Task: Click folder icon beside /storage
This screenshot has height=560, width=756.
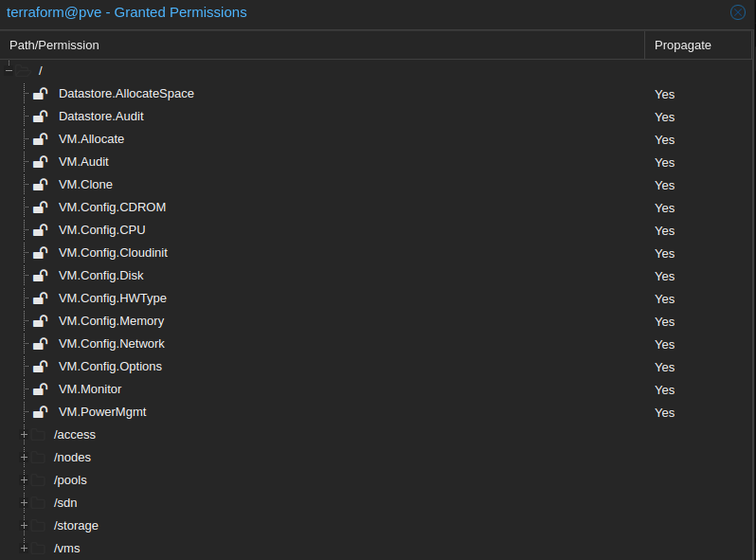Action: pyautogui.click(x=38, y=526)
